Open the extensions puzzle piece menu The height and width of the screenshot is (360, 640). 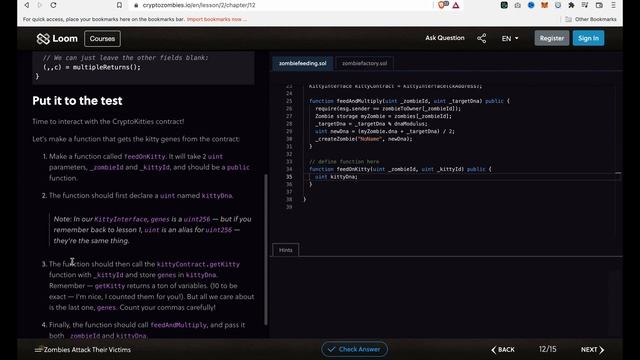pyautogui.click(x=571, y=5)
